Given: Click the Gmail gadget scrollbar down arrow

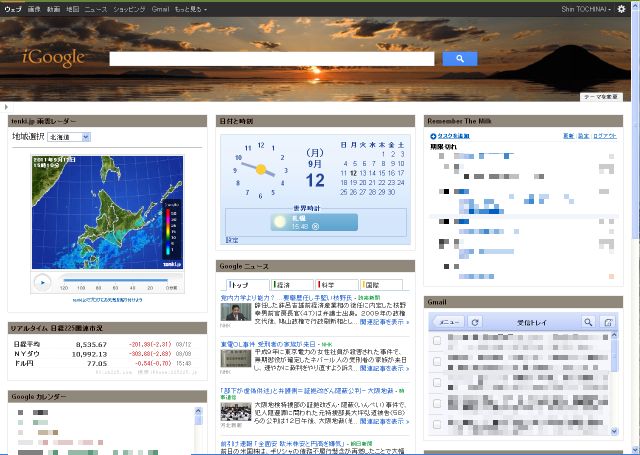Looking at the screenshot, I should point(614,431).
